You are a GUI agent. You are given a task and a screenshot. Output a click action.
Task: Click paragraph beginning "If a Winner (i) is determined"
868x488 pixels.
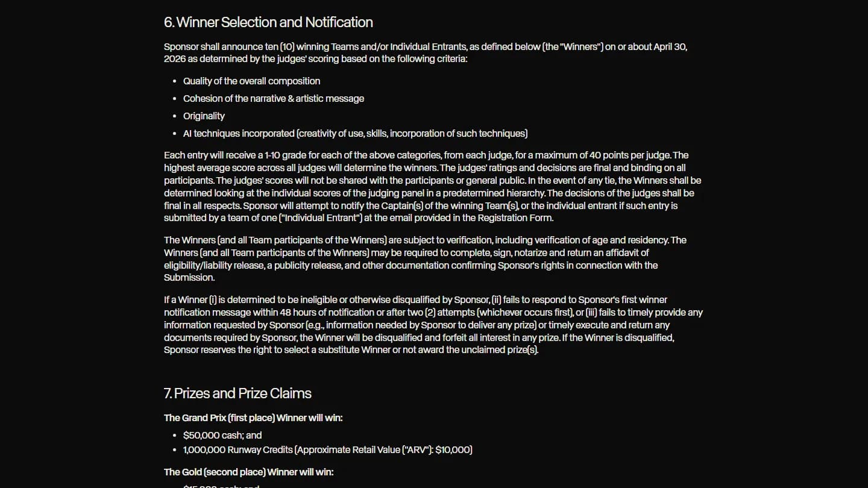[433, 325]
